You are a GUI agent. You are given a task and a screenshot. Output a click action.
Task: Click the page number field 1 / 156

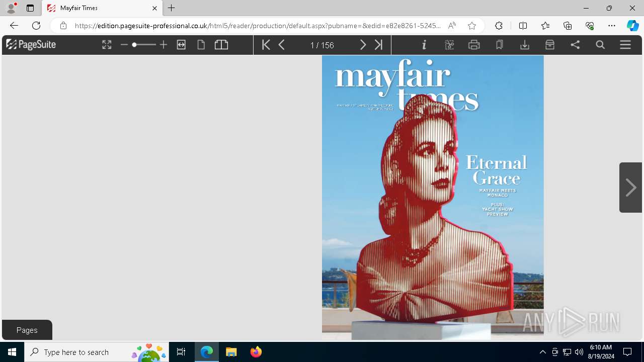[322, 45]
